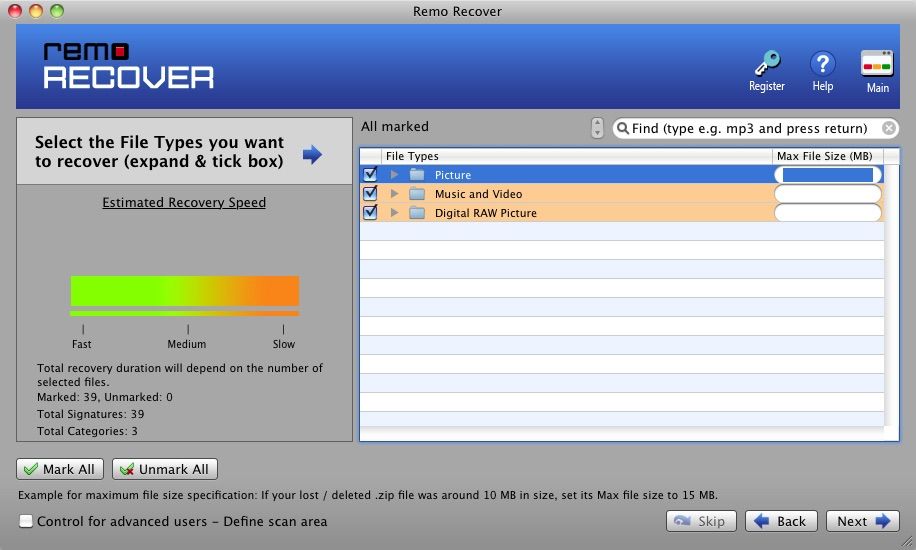
Task: Go to Main screen icon
Action: click(877, 64)
